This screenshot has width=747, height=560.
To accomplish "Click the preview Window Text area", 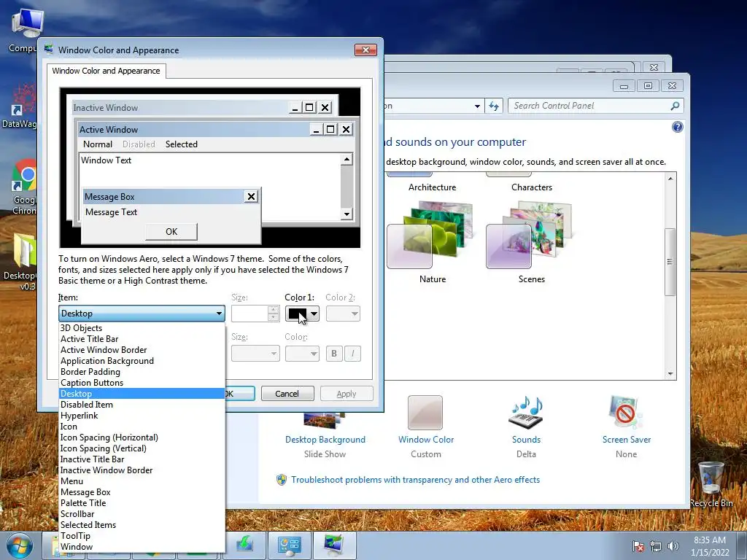I will tap(107, 160).
